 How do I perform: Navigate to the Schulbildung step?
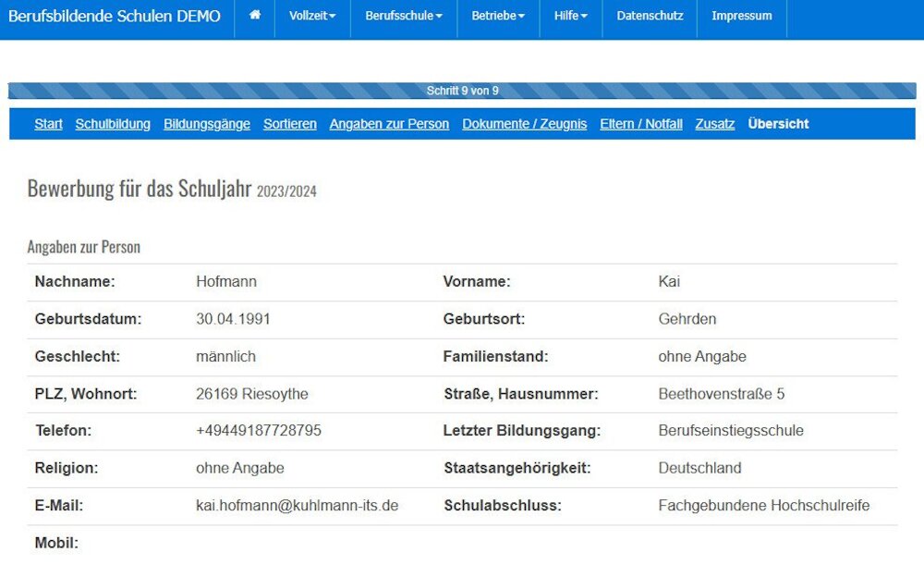113,124
